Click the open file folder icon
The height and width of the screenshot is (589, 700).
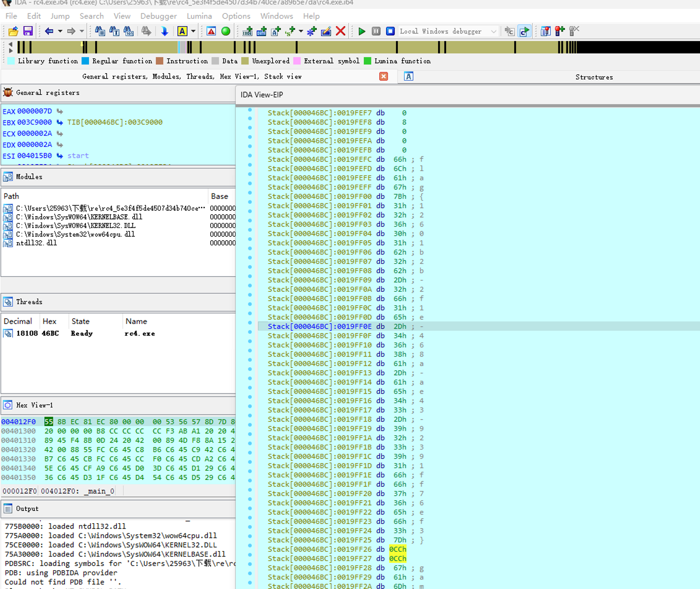[13, 31]
